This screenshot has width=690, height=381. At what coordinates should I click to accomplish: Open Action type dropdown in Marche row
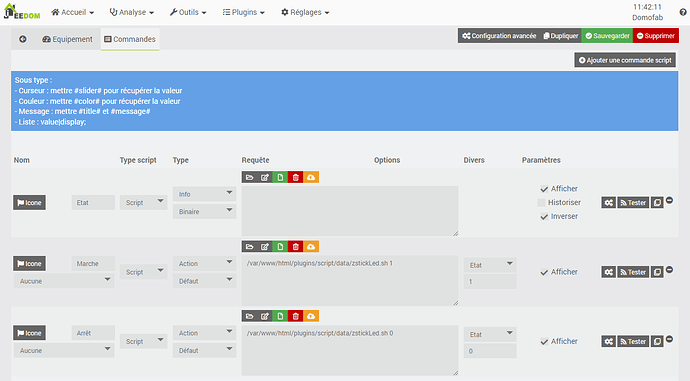pos(205,264)
